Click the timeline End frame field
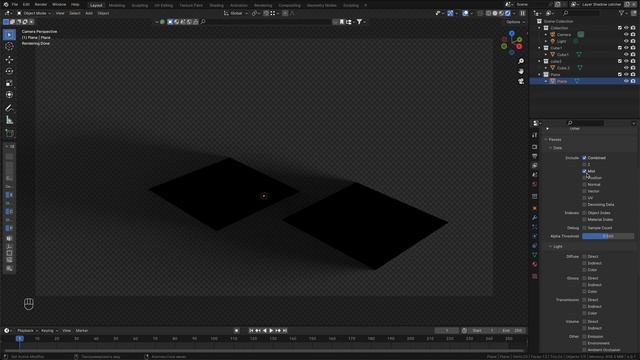This screenshot has height=360, width=640. (x=512, y=331)
